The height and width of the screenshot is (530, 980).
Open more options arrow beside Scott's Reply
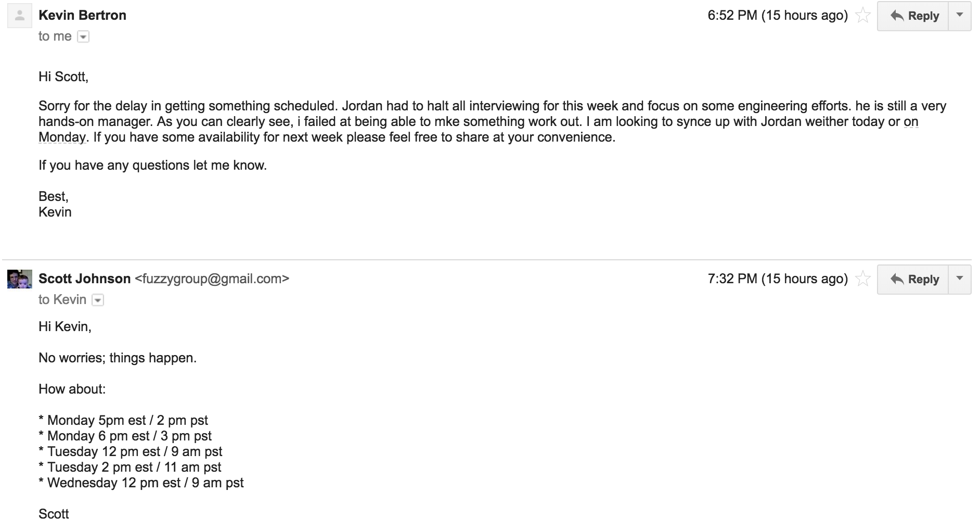click(x=960, y=280)
